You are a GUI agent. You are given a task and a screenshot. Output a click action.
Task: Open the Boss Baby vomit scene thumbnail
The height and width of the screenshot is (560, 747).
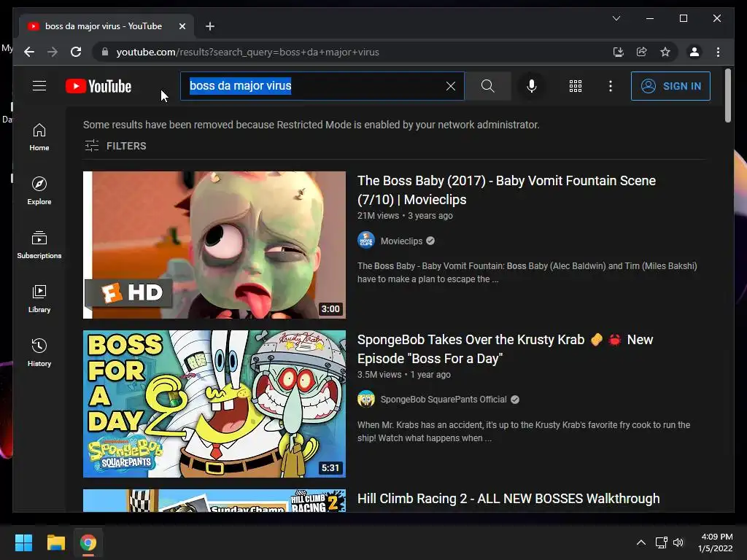click(x=214, y=245)
